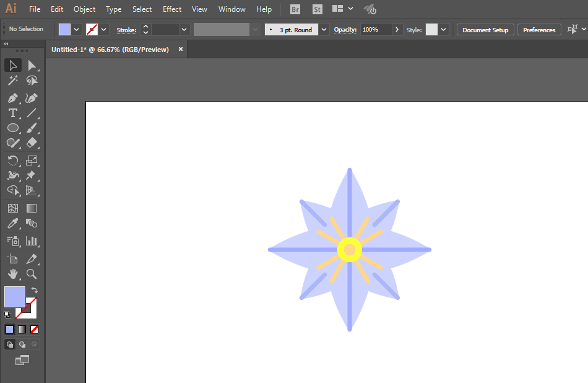This screenshot has height=383, width=588.
Task: Choose the Eyedropper tool
Action: (x=13, y=223)
